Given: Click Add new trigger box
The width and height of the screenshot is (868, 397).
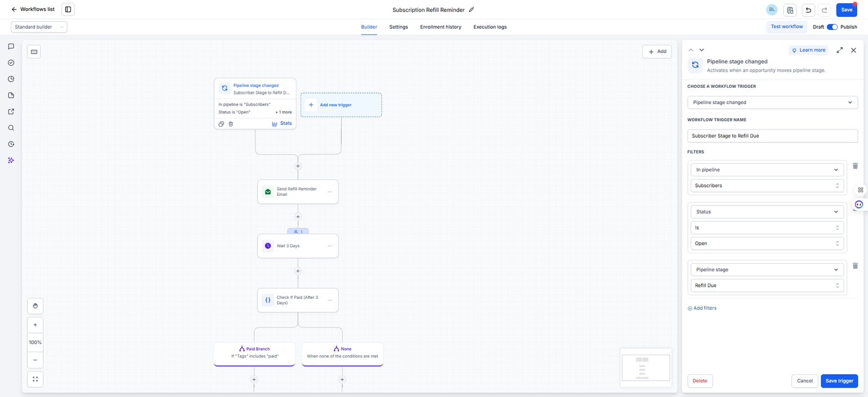Looking at the screenshot, I should [341, 105].
